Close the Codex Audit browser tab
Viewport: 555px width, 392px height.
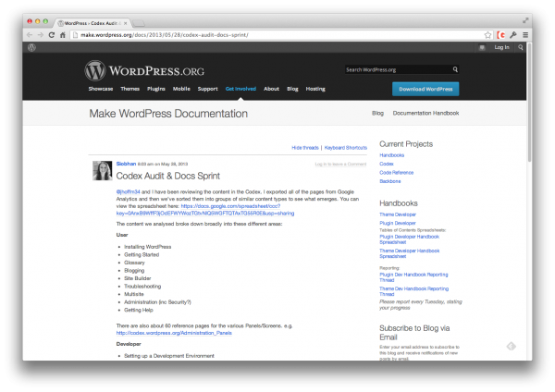coord(125,23)
